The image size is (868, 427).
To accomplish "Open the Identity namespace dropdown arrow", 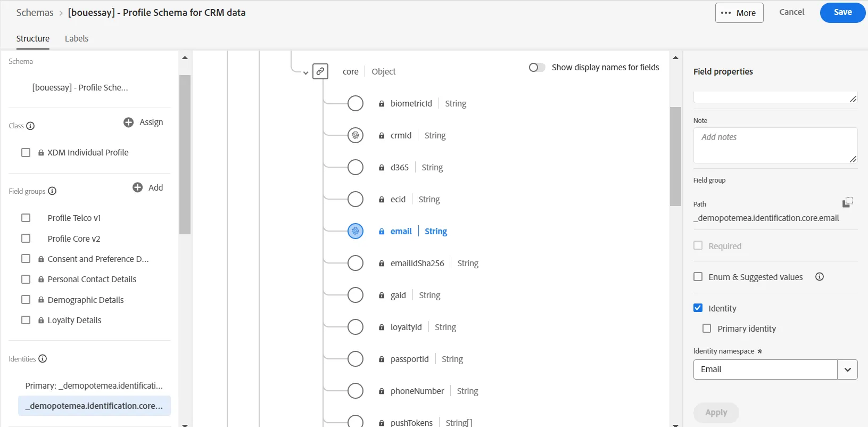I will coord(847,369).
